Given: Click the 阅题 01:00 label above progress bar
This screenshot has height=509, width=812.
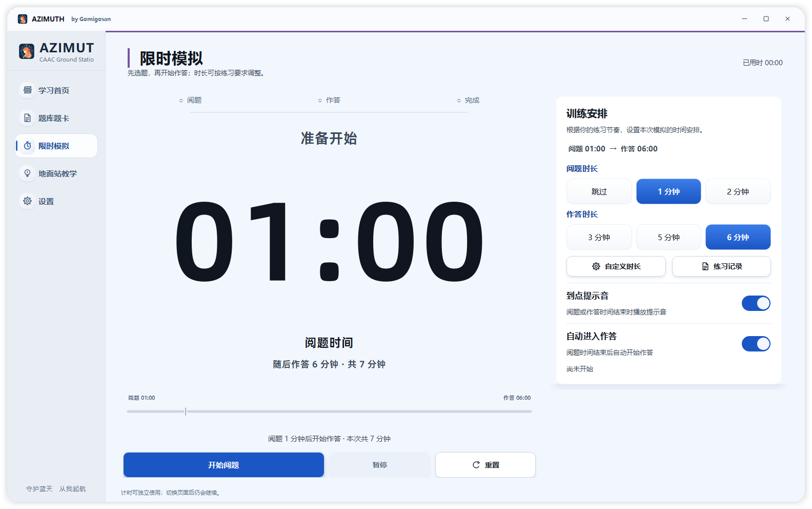Looking at the screenshot, I should 141,398.
